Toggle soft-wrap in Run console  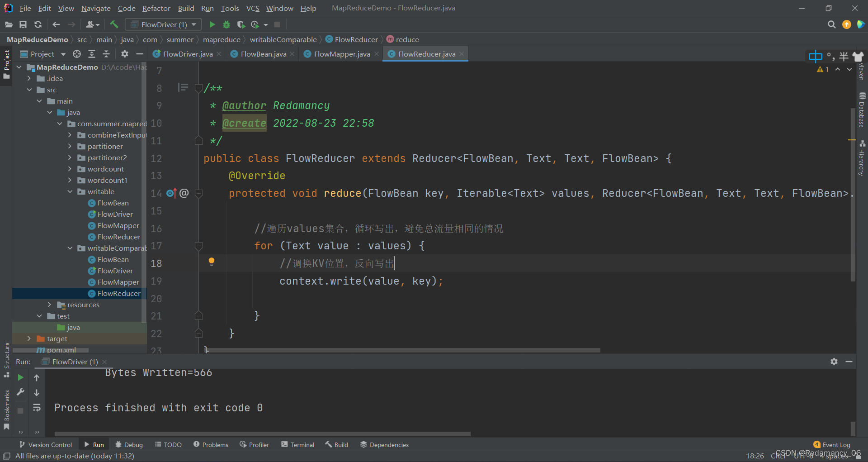pos(37,408)
